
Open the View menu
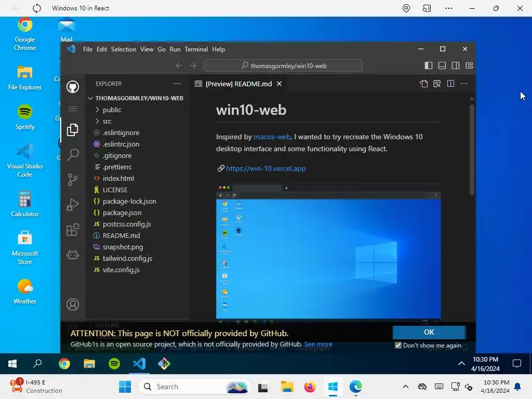click(x=147, y=49)
